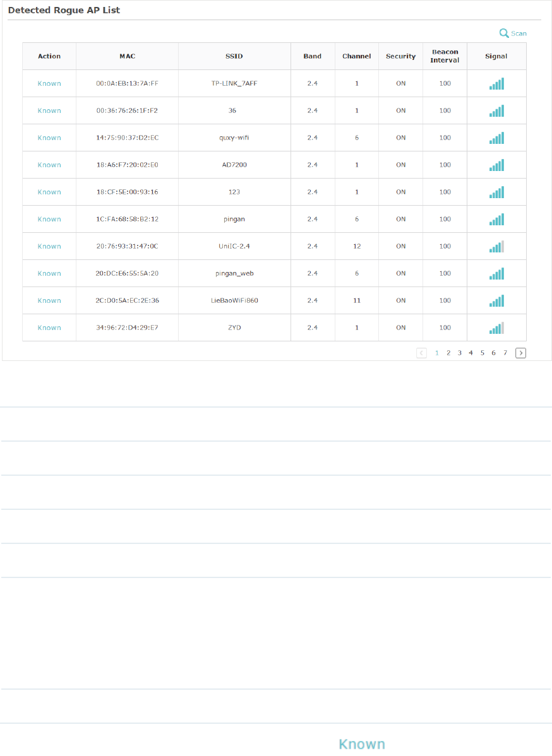The image size is (552, 756).
Task: Click large Known text at page bottom
Action: tap(362, 744)
